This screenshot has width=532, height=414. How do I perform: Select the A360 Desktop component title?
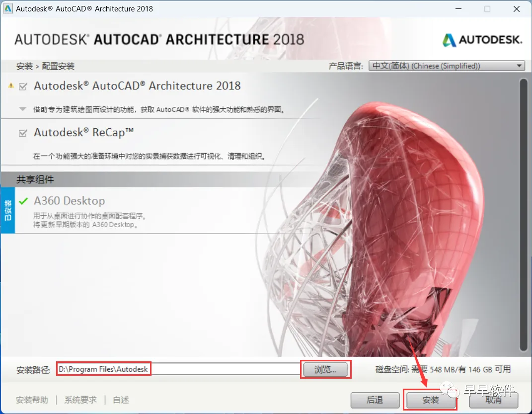pos(69,201)
